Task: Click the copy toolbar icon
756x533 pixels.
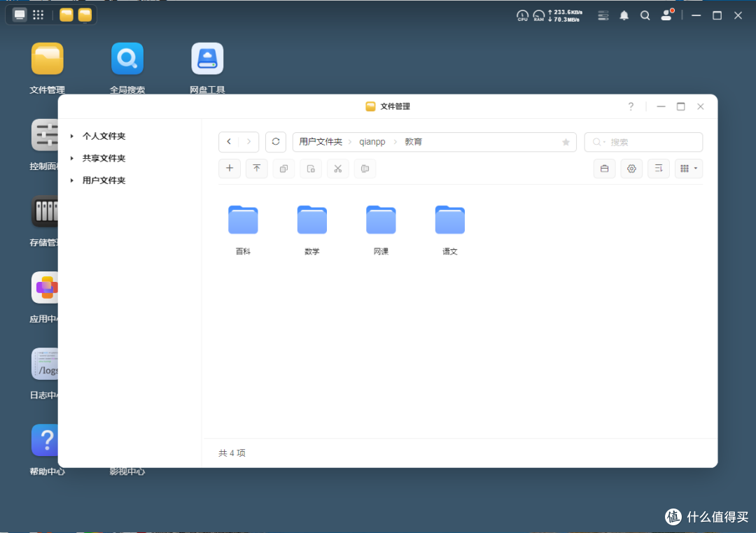Action: coord(283,168)
